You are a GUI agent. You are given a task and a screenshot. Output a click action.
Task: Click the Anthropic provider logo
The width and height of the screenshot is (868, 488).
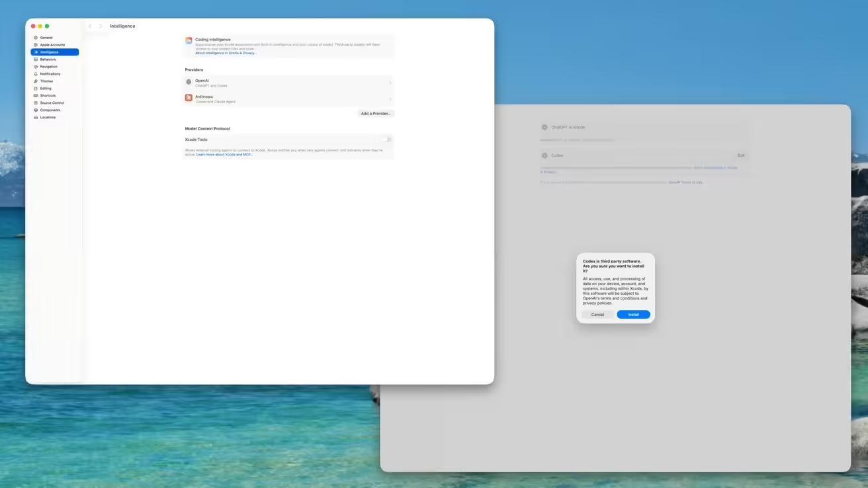click(x=188, y=99)
